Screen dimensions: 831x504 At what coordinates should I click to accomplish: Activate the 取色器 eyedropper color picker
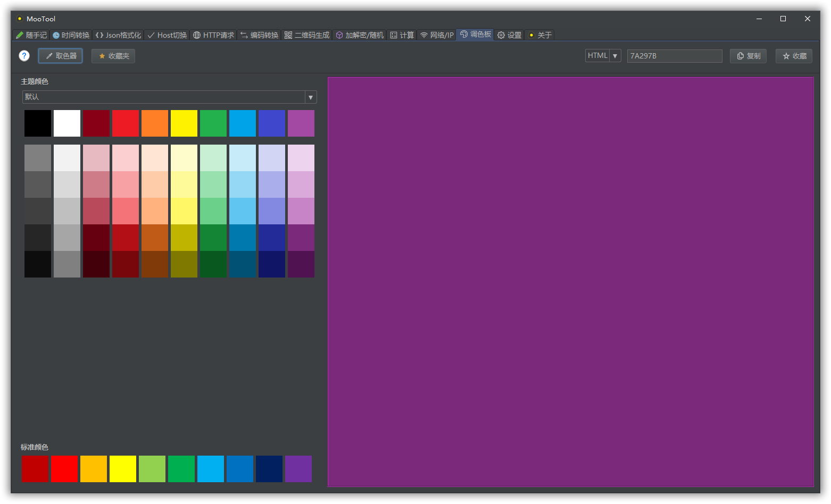pos(60,56)
